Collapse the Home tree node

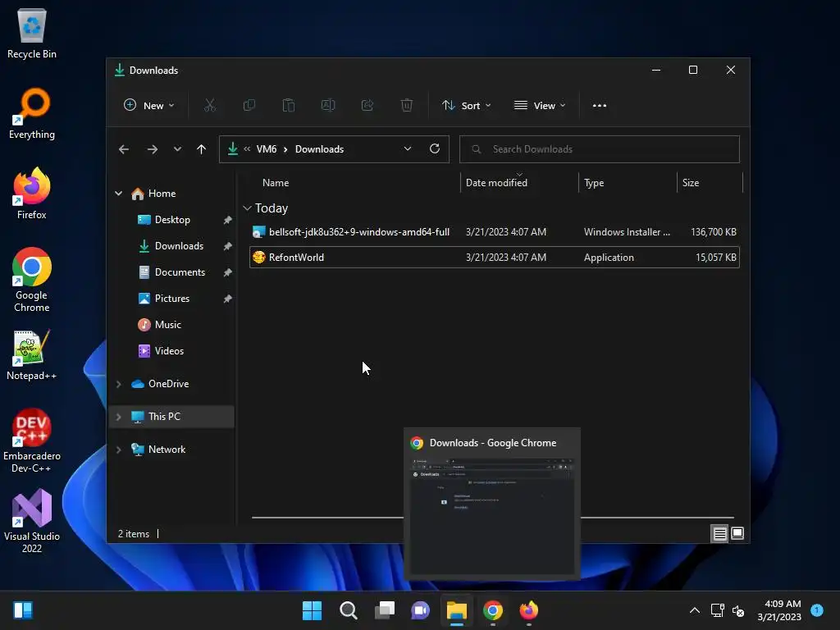coord(118,194)
